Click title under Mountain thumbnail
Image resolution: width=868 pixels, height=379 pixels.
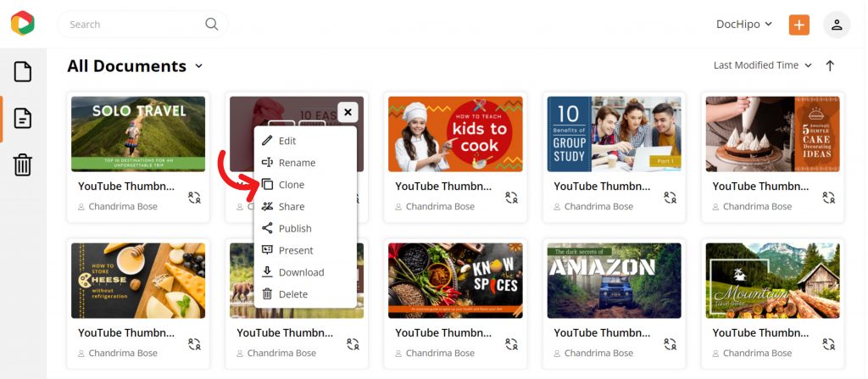coord(760,333)
